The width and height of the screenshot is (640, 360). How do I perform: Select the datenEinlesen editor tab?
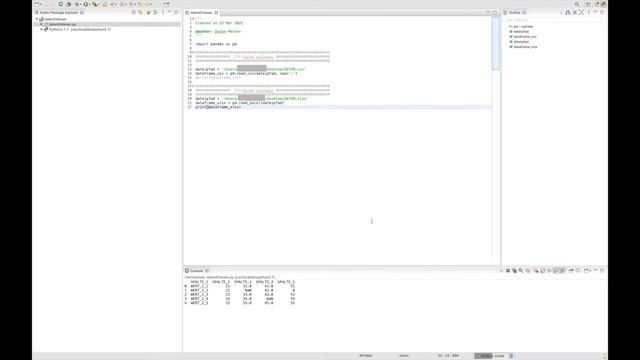pos(202,13)
